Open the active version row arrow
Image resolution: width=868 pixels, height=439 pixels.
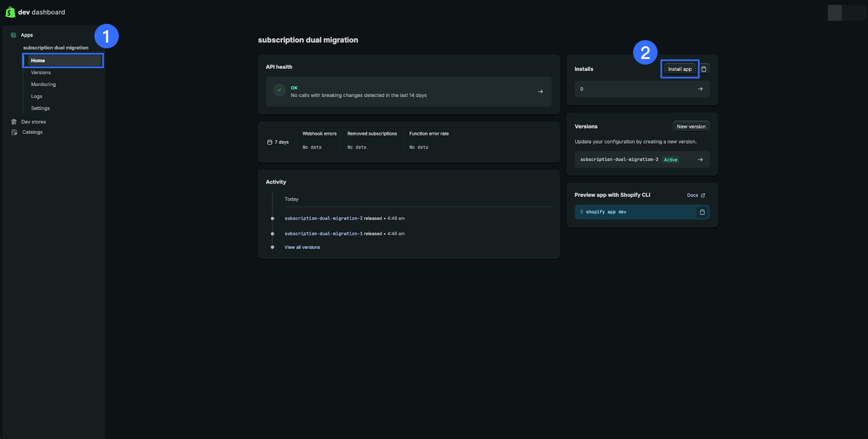coord(700,160)
